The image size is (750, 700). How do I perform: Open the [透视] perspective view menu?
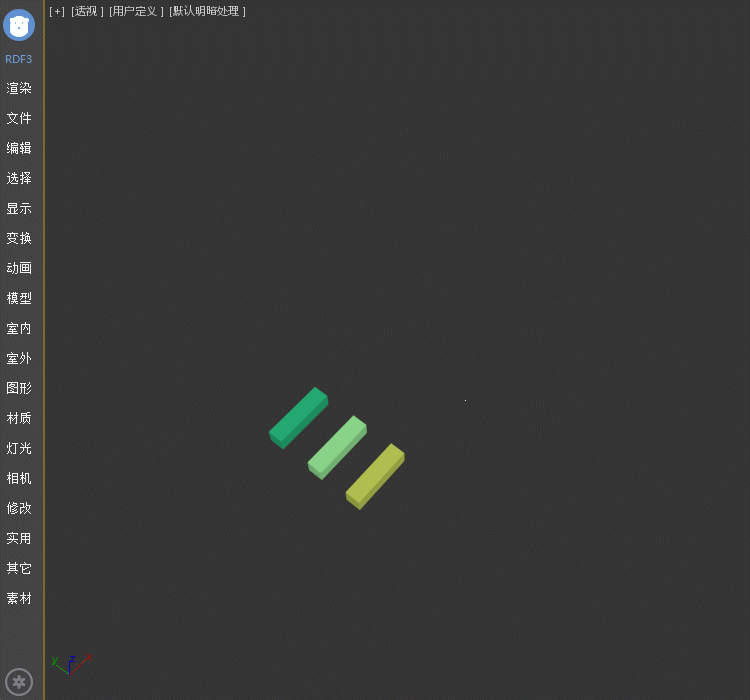[x=87, y=11]
